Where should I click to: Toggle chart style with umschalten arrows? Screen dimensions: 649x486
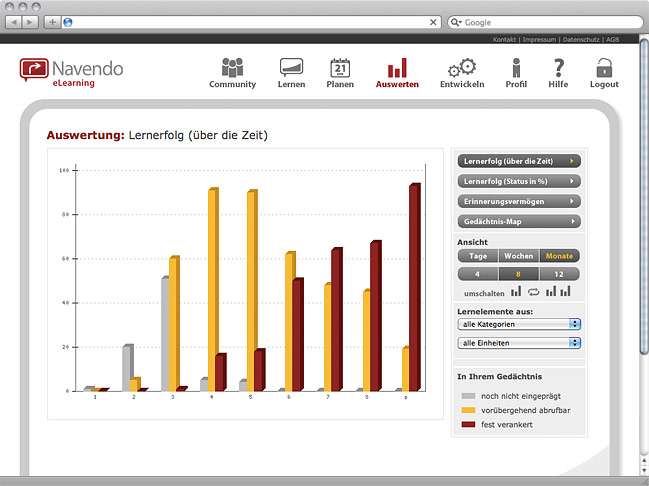[534, 292]
